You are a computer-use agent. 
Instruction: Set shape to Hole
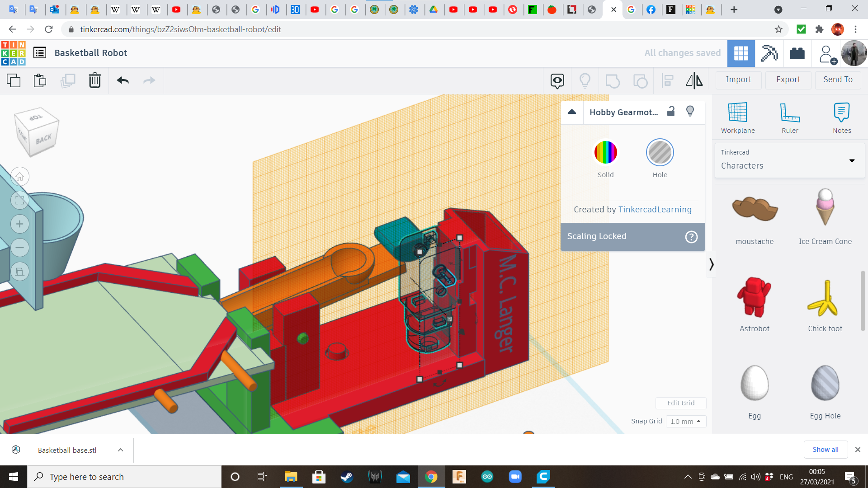click(x=660, y=153)
